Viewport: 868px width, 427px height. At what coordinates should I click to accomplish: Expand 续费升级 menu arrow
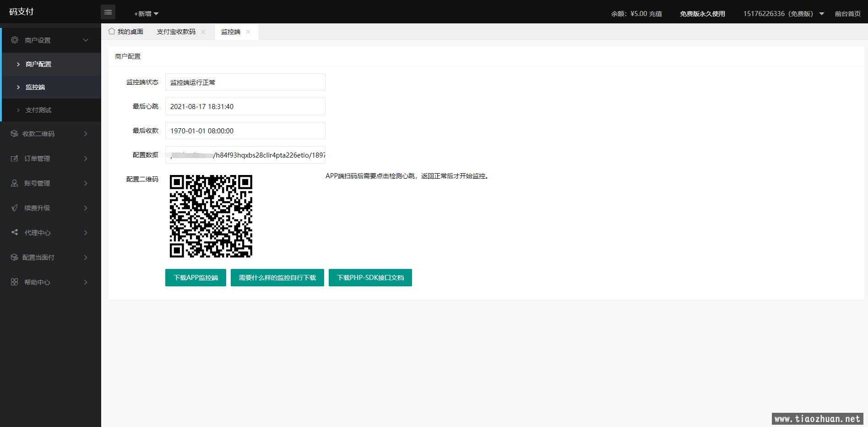86,208
